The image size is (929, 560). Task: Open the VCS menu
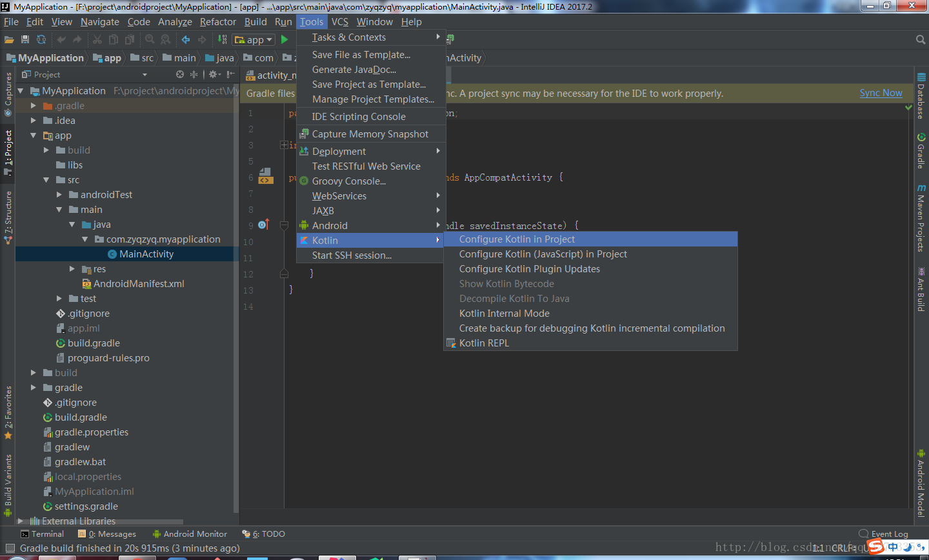click(340, 22)
